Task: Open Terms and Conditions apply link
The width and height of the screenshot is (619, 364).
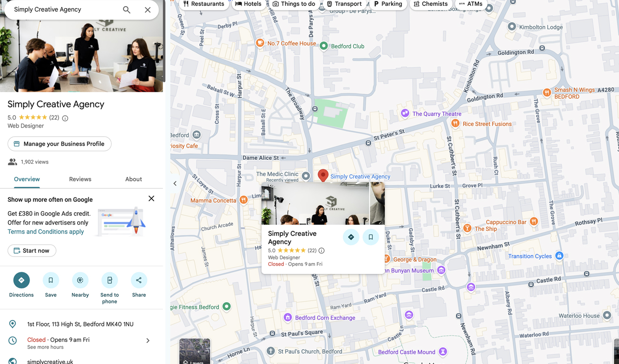Action: point(46,232)
